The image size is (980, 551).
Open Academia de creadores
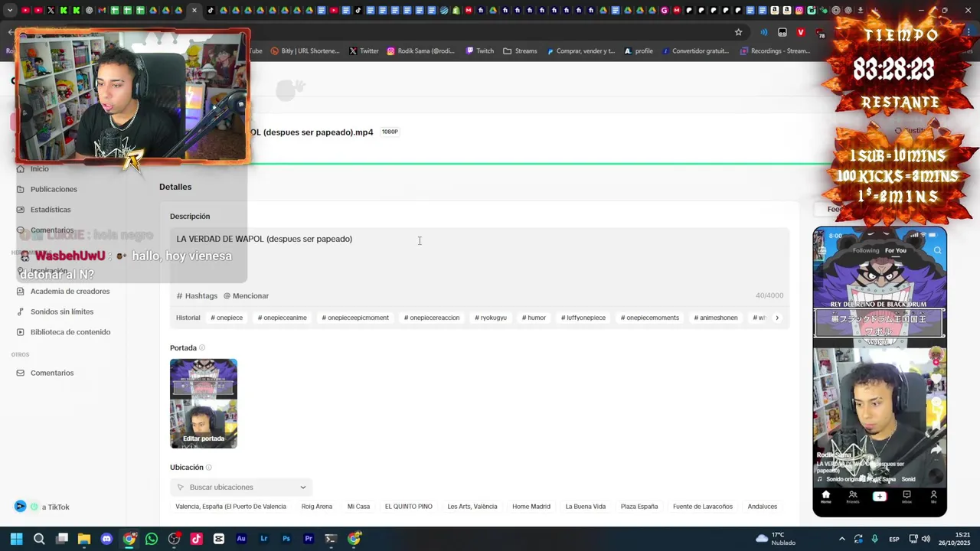(70, 292)
